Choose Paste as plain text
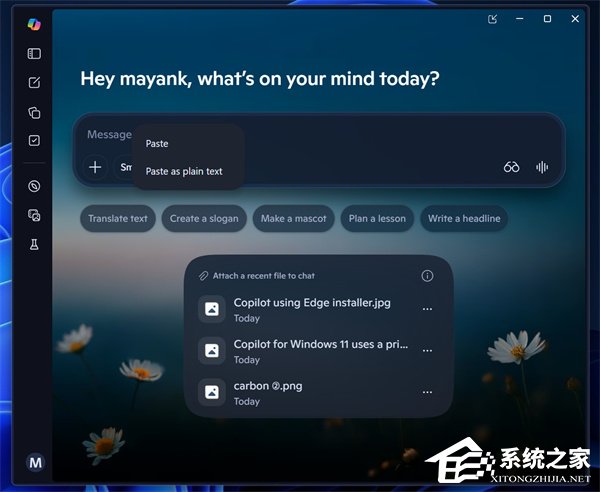600x492 pixels. tap(184, 171)
